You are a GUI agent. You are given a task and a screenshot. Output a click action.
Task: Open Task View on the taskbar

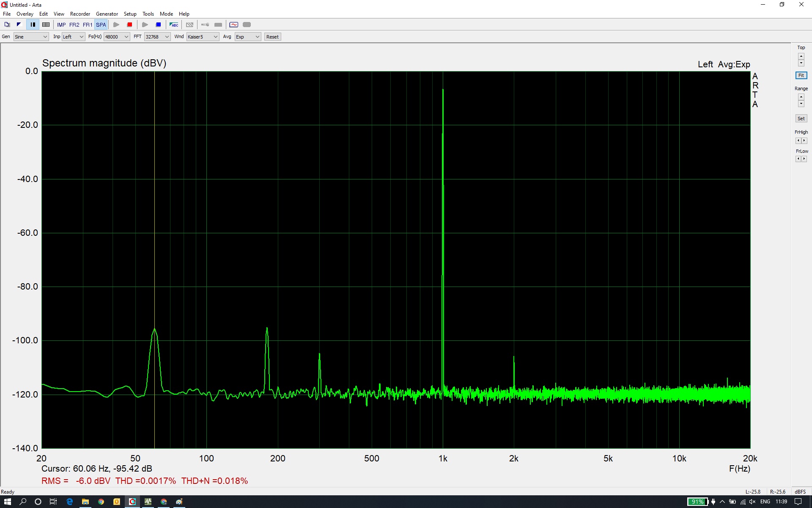[53, 502]
